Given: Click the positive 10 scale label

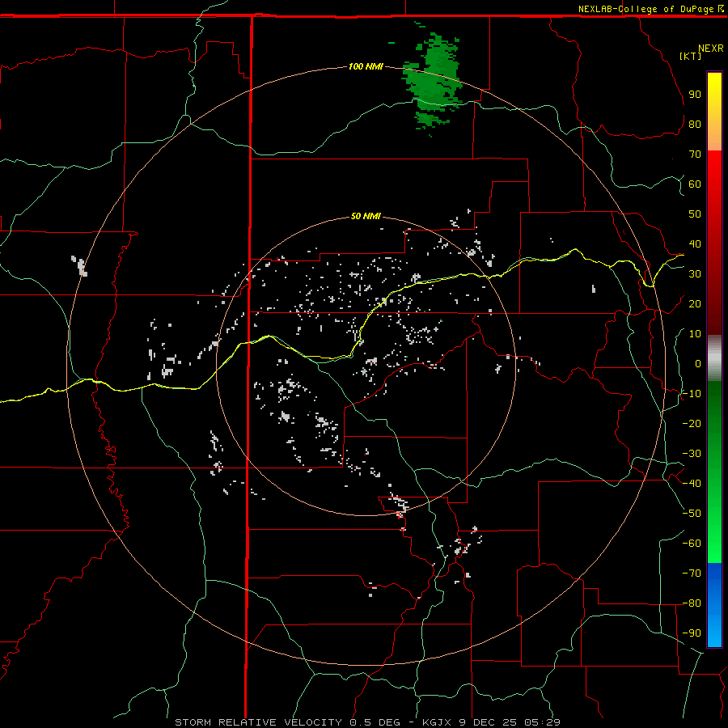Looking at the screenshot, I should tap(695, 334).
